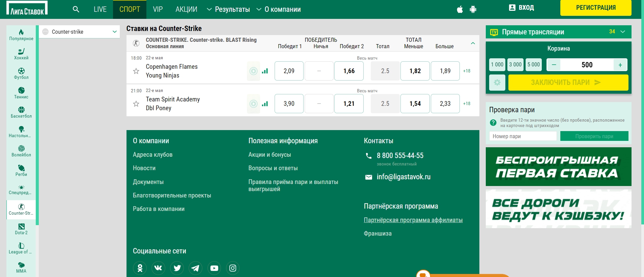
Task: Show +18 more markets for Team Spirit Academy match
Action: click(x=467, y=103)
